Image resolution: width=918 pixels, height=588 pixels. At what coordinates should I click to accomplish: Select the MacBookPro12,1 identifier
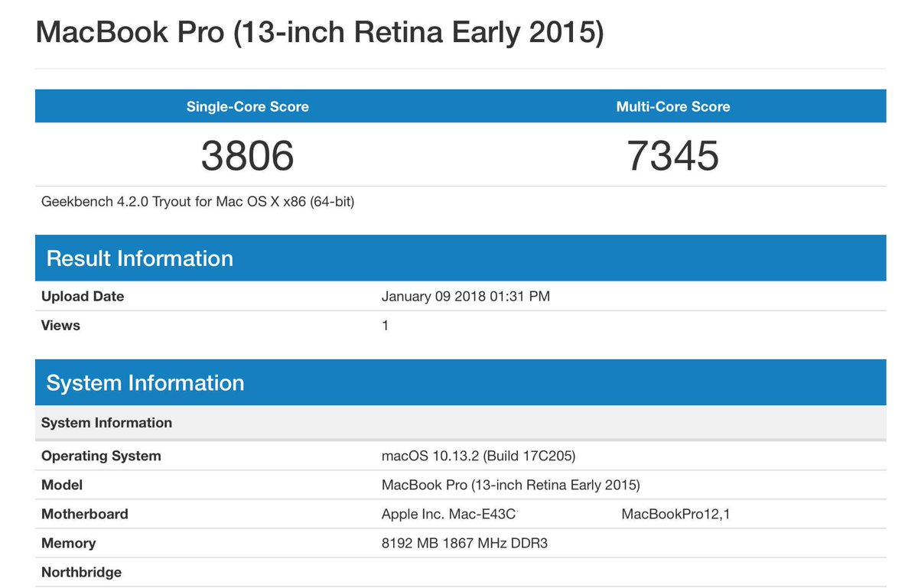pyautogui.click(x=675, y=514)
